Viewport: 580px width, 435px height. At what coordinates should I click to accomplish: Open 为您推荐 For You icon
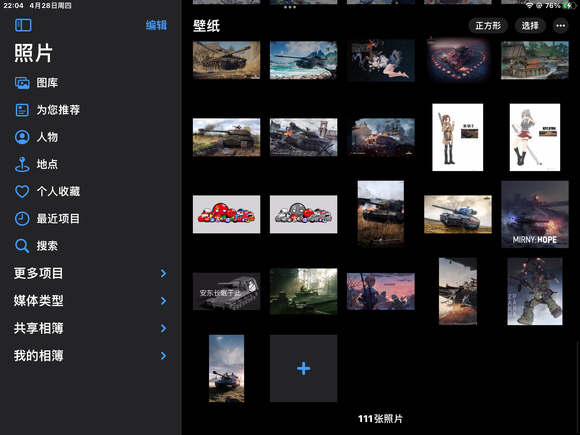tap(22, 110)
